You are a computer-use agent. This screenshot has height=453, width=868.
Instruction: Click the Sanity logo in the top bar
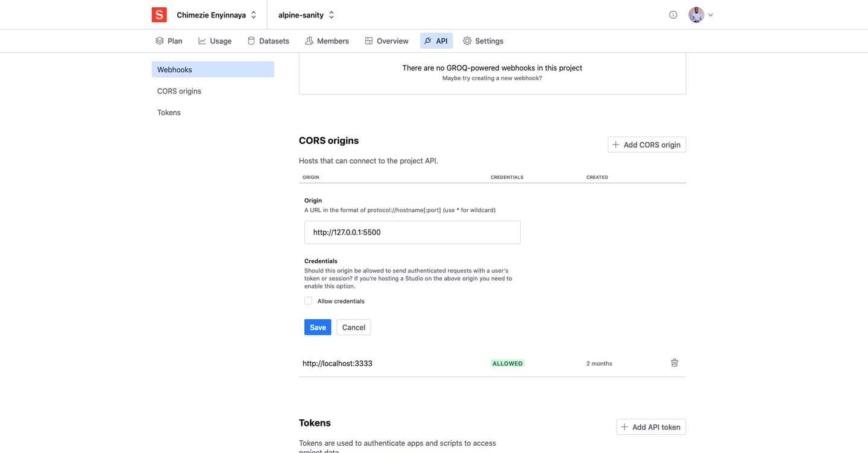click(x=159, y=14)
